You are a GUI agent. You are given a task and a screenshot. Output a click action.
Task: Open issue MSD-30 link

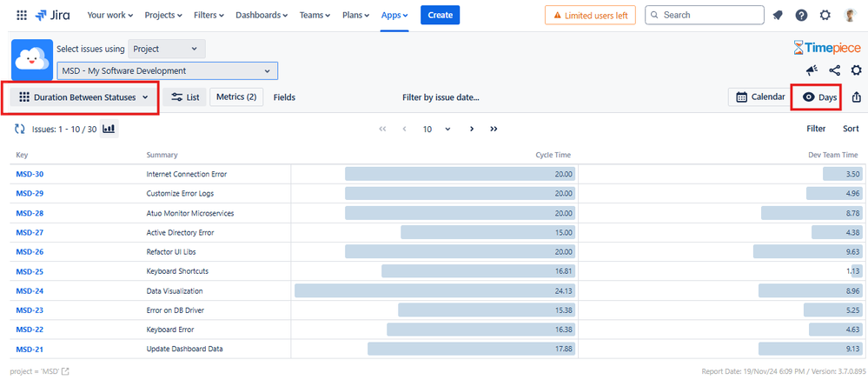(30, 174)
